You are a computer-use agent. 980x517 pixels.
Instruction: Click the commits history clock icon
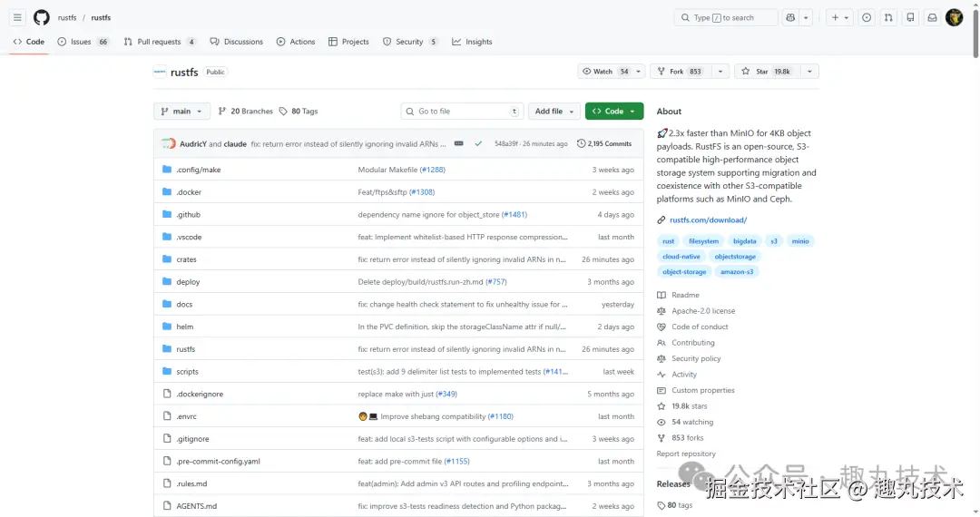point(582,143)
